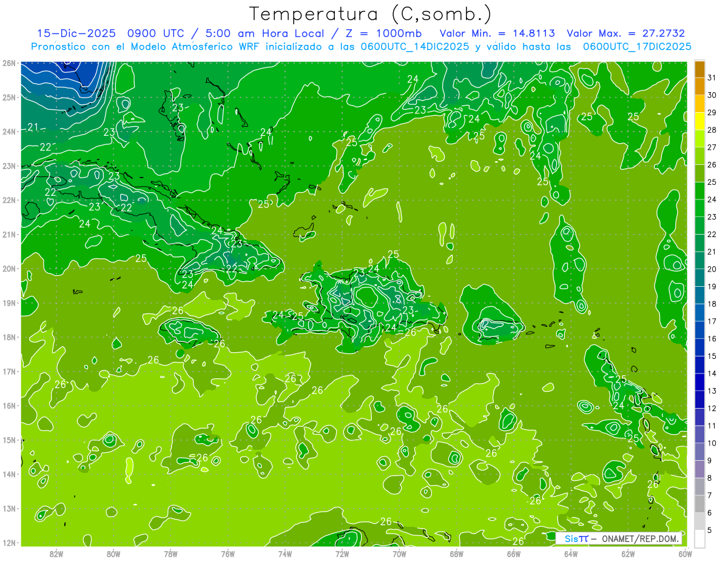Click the latitude axis label "20N"

[x=9, y=269]
